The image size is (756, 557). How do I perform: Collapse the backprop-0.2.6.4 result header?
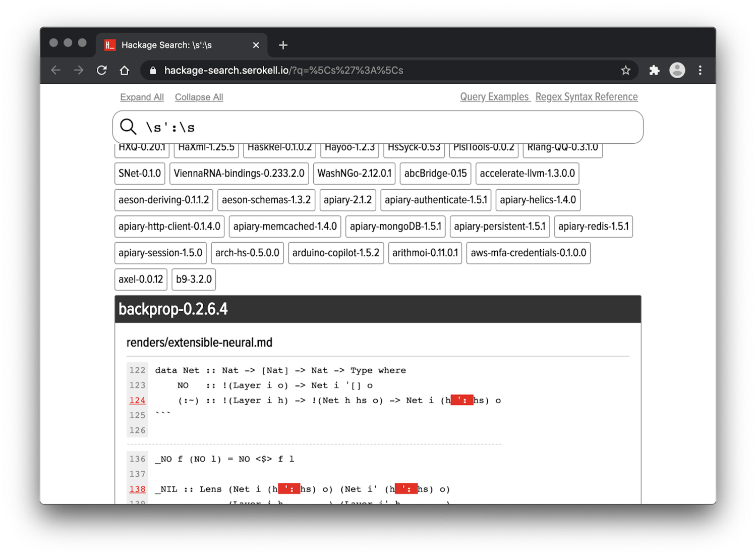pyautogui.click(x=378, y=309)
